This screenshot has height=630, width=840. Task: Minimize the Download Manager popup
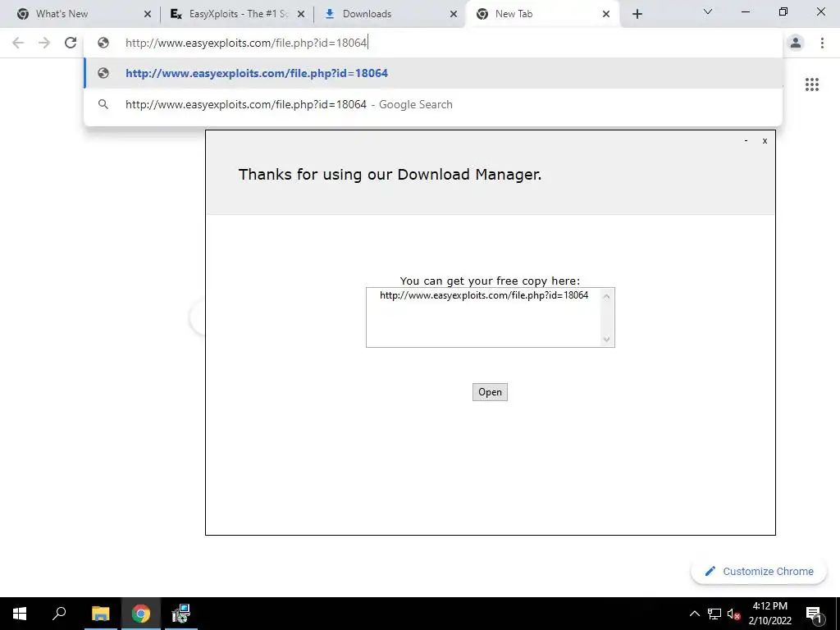[x=746, y=140]
